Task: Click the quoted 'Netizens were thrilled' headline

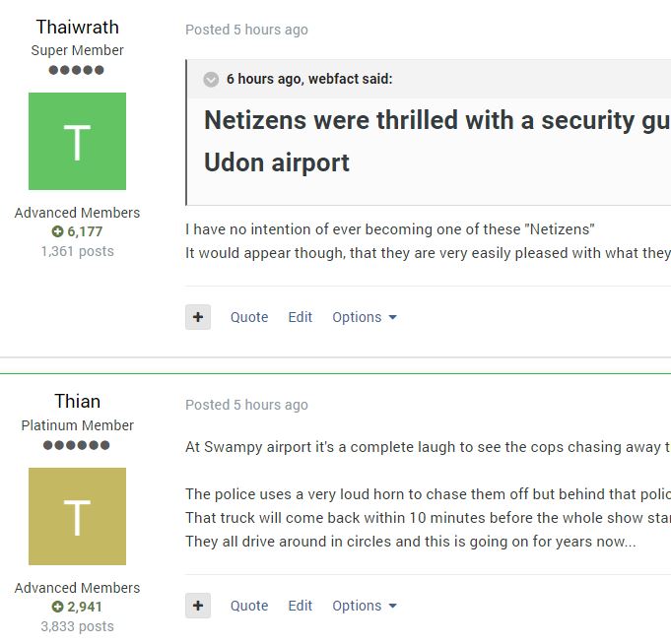Action: pos(437,141)
